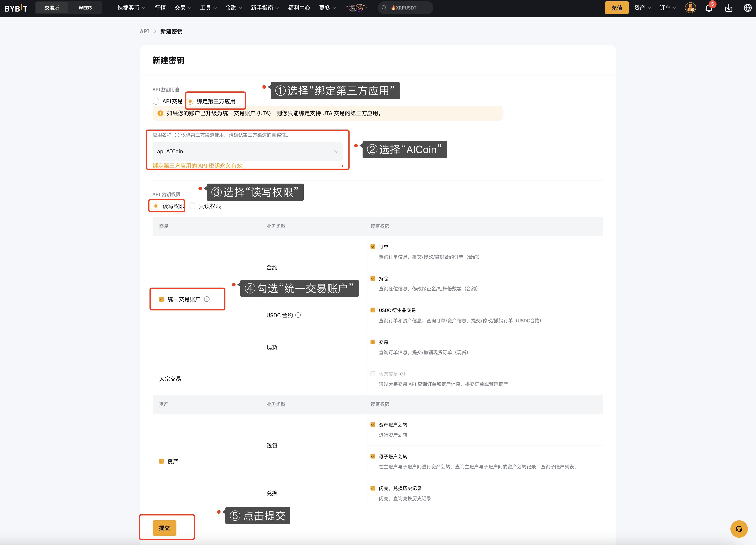Image resolution: width=756 pixels, height=545 pixels.
Task: Open the user profile avatar
Action: pos(690,8)
